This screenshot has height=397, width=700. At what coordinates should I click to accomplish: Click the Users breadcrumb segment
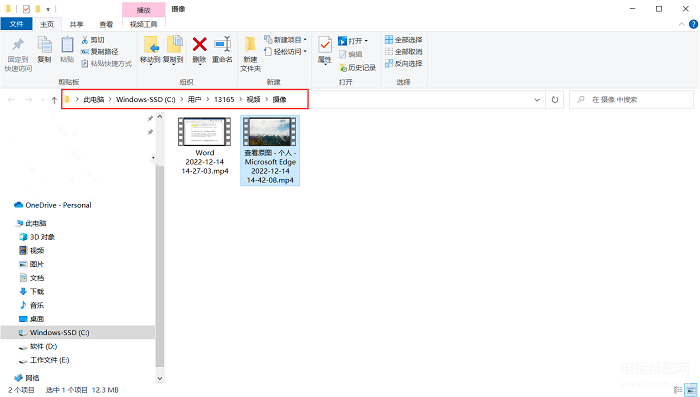point(194,100)
